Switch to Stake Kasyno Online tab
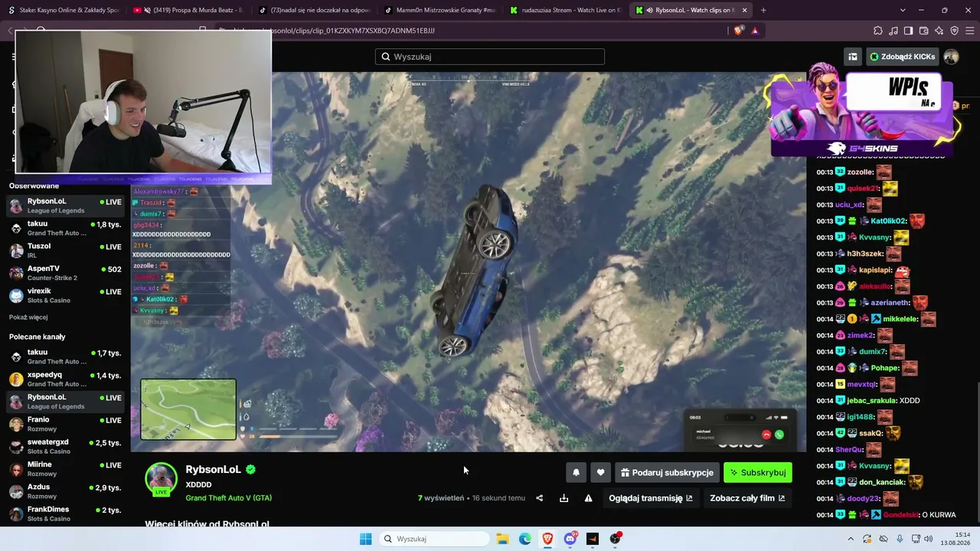Image resolution: width=980 pixels, height=551 pixels. point(64,10)
